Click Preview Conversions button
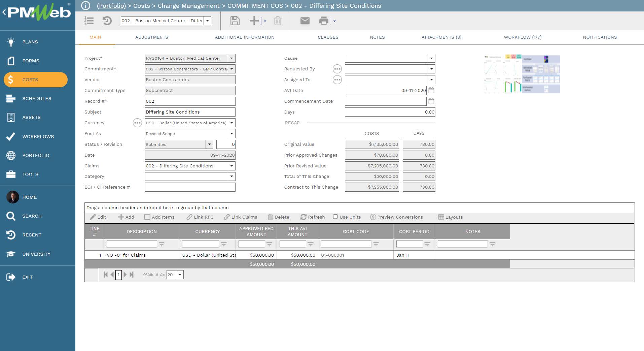644x351 pixels. (x=396, y=217)
